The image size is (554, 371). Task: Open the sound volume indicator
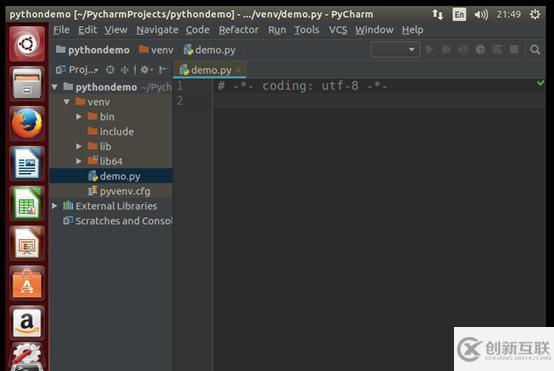481,14
